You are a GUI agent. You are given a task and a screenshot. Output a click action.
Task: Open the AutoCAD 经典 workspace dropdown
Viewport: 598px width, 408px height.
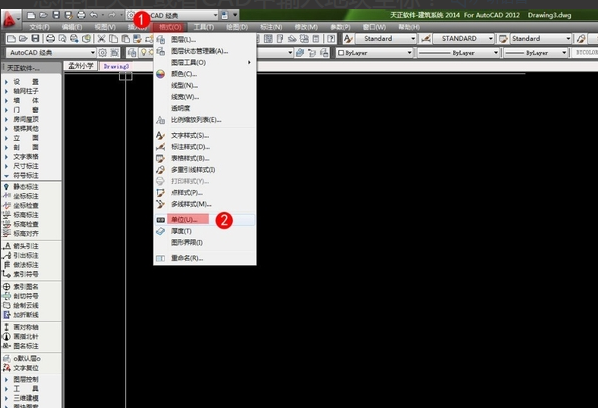[51, 53]
